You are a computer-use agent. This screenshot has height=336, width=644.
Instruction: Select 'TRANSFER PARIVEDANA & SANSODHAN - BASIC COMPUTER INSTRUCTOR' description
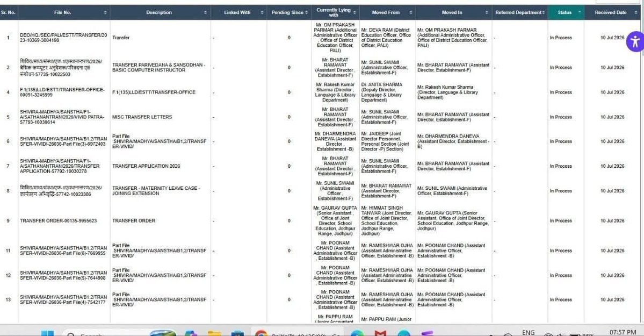pyautogui.click(x=158, y=67)
